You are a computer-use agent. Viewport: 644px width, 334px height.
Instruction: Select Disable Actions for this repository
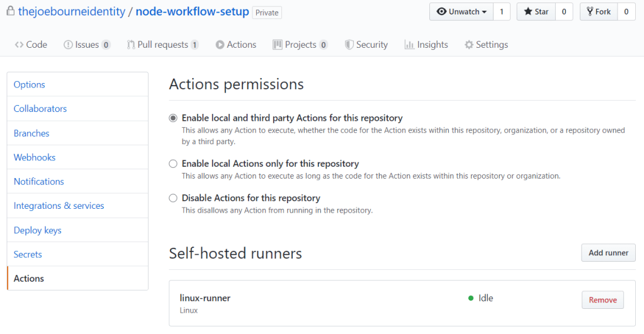173,198
